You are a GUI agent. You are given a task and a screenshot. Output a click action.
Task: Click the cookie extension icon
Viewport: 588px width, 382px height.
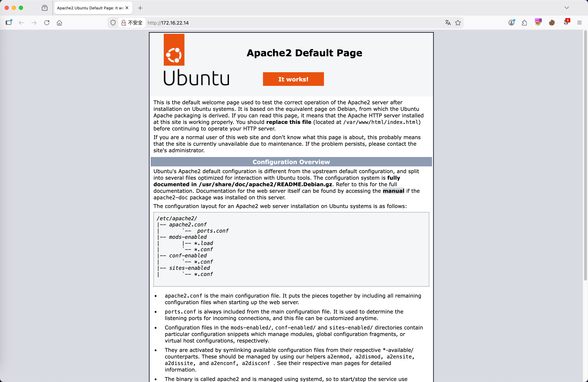(x=552, y=23)
